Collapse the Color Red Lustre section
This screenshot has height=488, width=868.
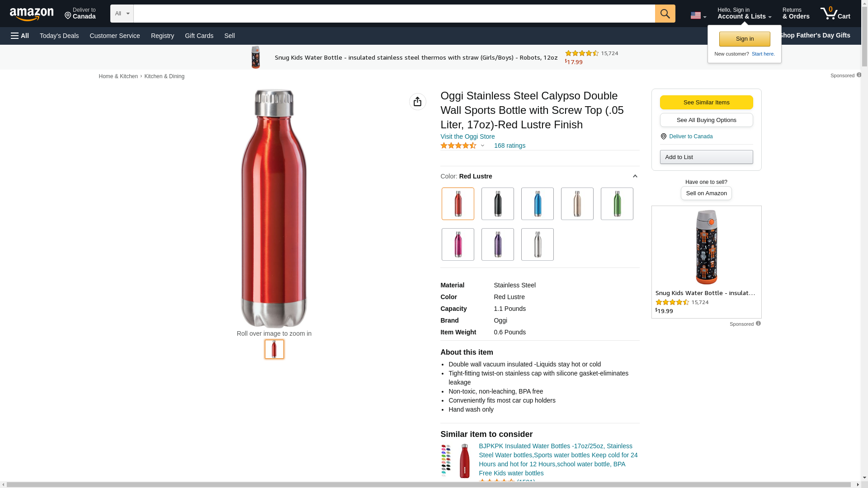pyautogui.click(x=635, y=176)
